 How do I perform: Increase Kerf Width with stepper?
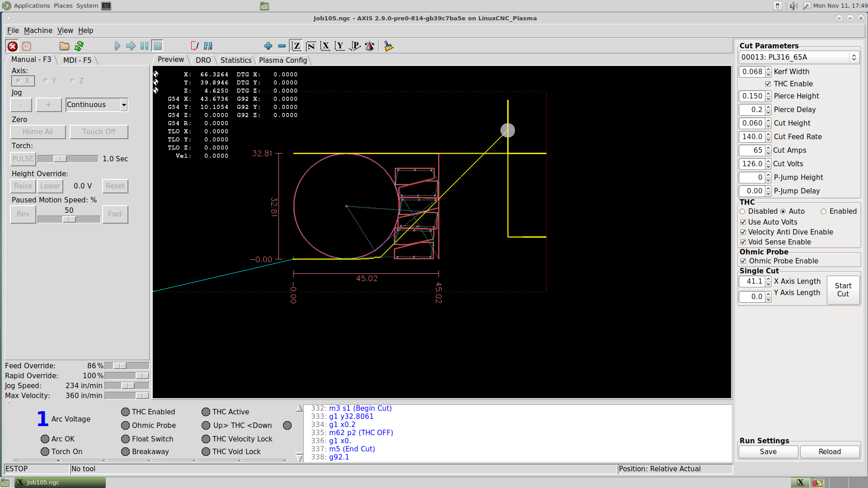point(768,69)
